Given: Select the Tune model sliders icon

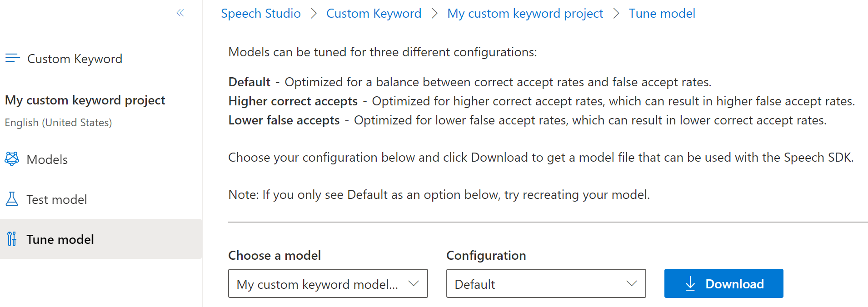Looking at the screenshot, I should (11, 239).
